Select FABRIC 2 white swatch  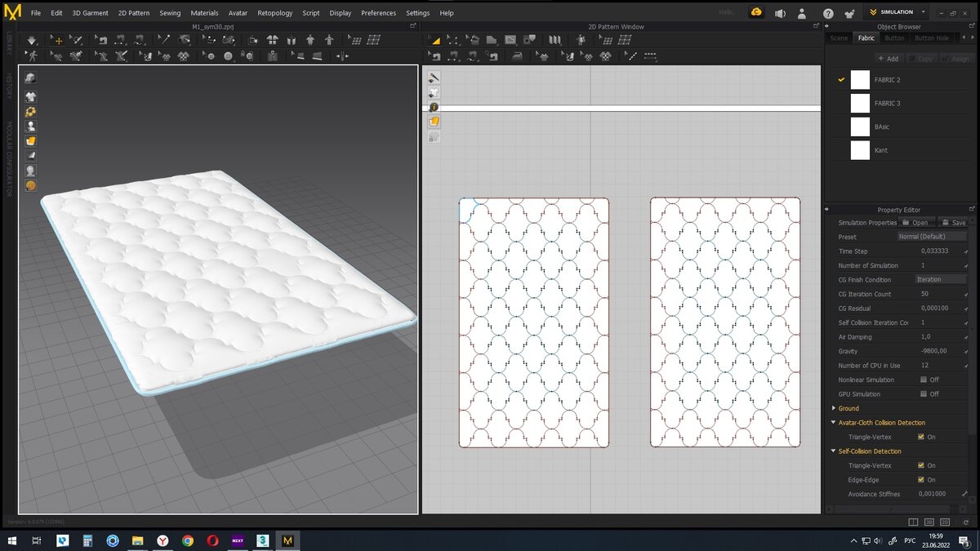(860, 80)
